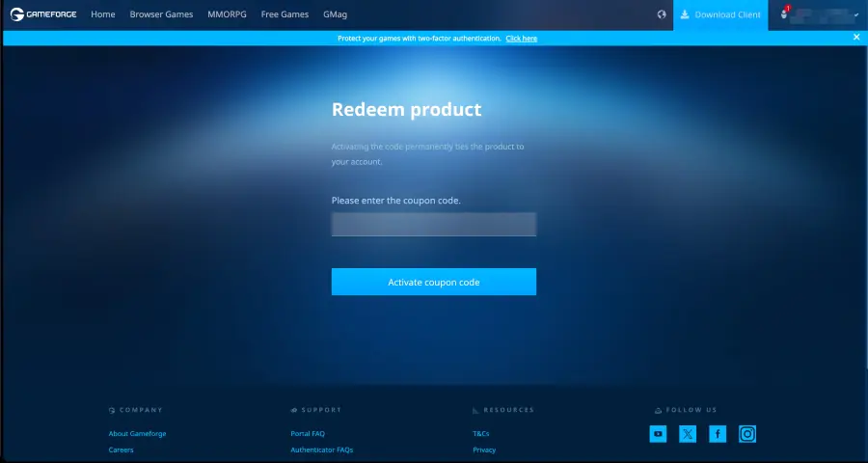Open the Browser Games menu
Screen dimensions: 868x463
pos(161,14)
